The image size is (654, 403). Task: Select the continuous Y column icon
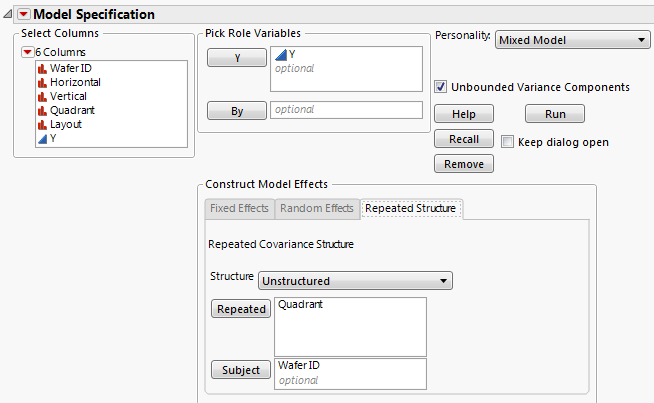pos(42,139)
